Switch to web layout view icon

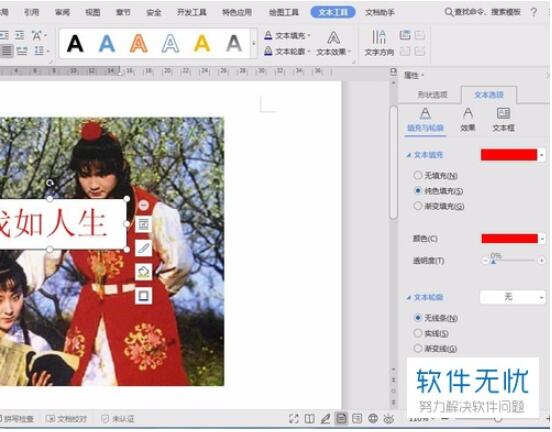click(x=373, y=418)
